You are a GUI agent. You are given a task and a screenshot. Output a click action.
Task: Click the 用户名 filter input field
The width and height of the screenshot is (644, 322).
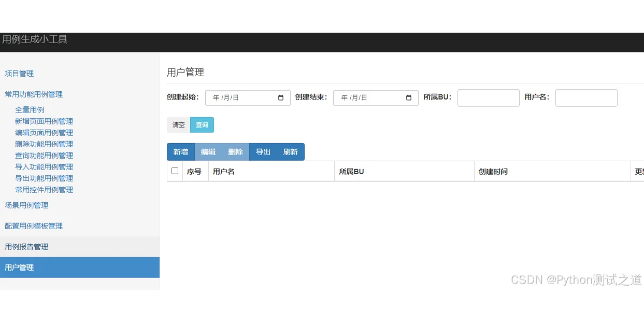tap(586, 97)
